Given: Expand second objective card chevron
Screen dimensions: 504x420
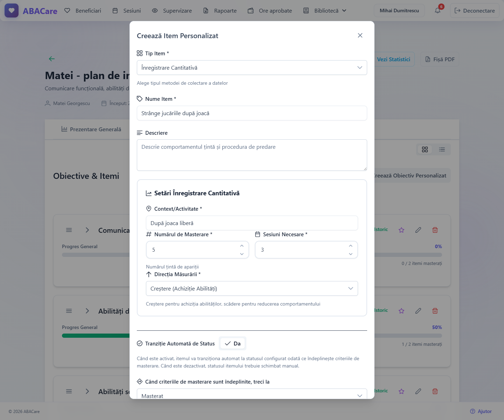Looking at the screenshot, I should click(87, 311).
